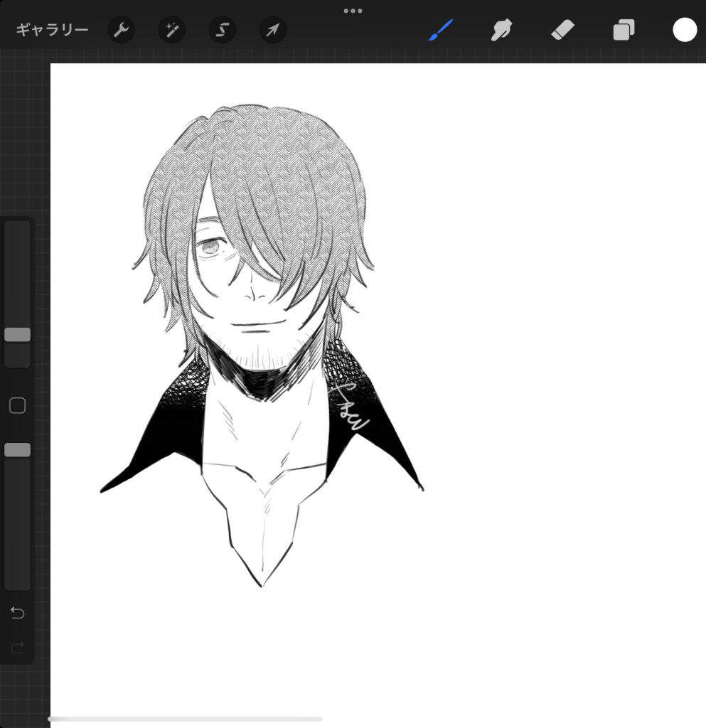The width and height of the screenshot is (706, 728).
Task: Click the brush opacity slider handle
Action: click(x=17, y=450)
